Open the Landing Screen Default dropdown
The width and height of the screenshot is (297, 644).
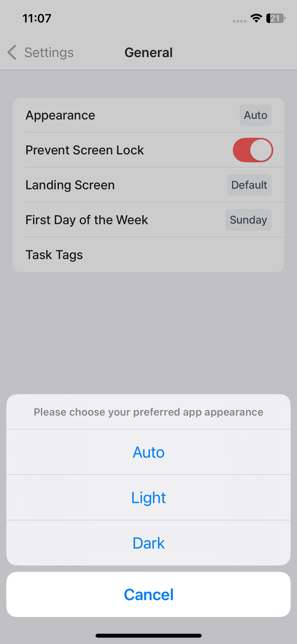pos(249,185)
